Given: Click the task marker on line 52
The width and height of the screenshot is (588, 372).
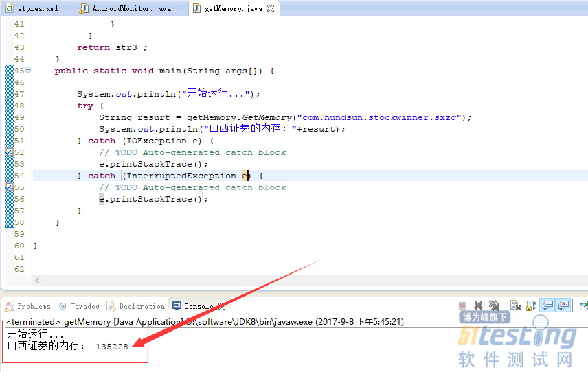Looking at the screenshot, I should (x=9, y=152).
